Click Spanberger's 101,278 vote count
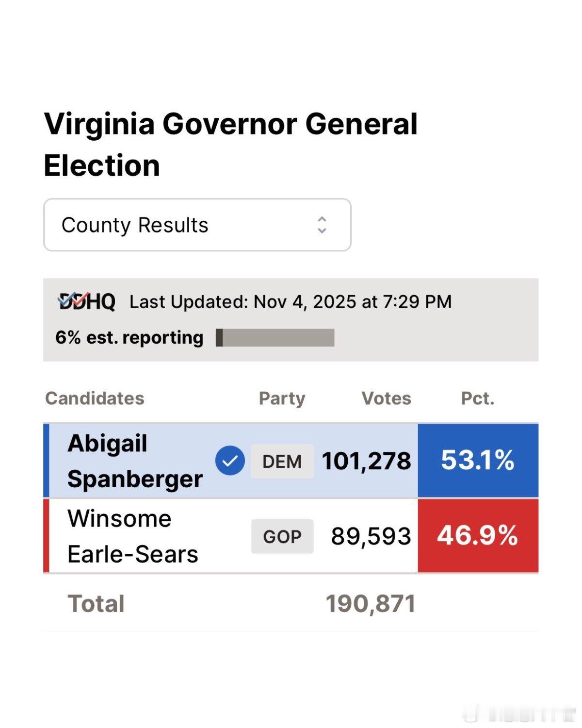The width and height of the screenshot is (582, 728). 366,461
